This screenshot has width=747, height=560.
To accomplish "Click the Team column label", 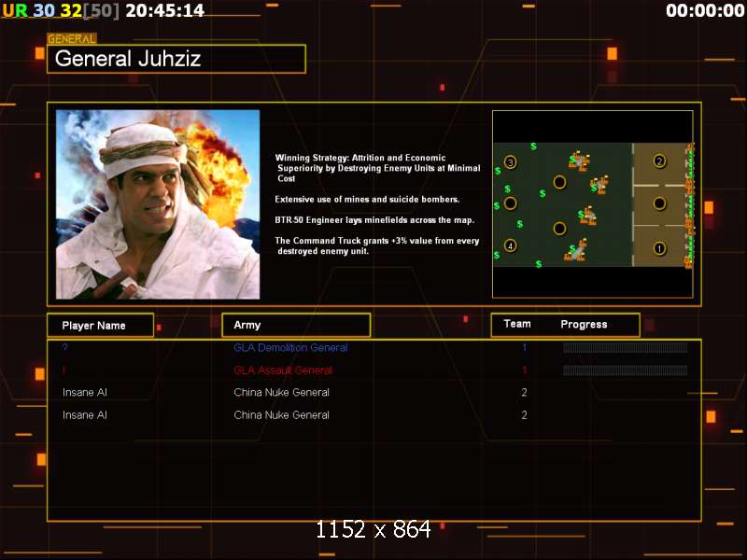I will click(517, 324).
